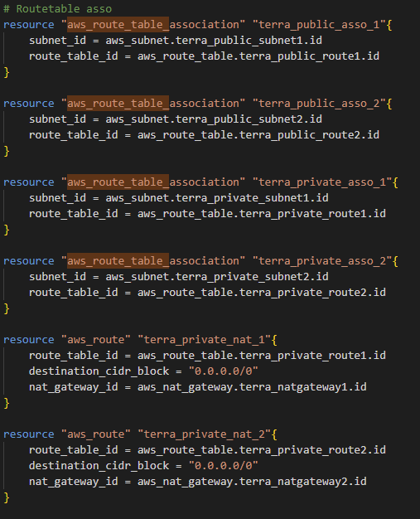
Task: Click "subnet_id" in terra_public_asso_2 block
Action: tap(57, 119)
